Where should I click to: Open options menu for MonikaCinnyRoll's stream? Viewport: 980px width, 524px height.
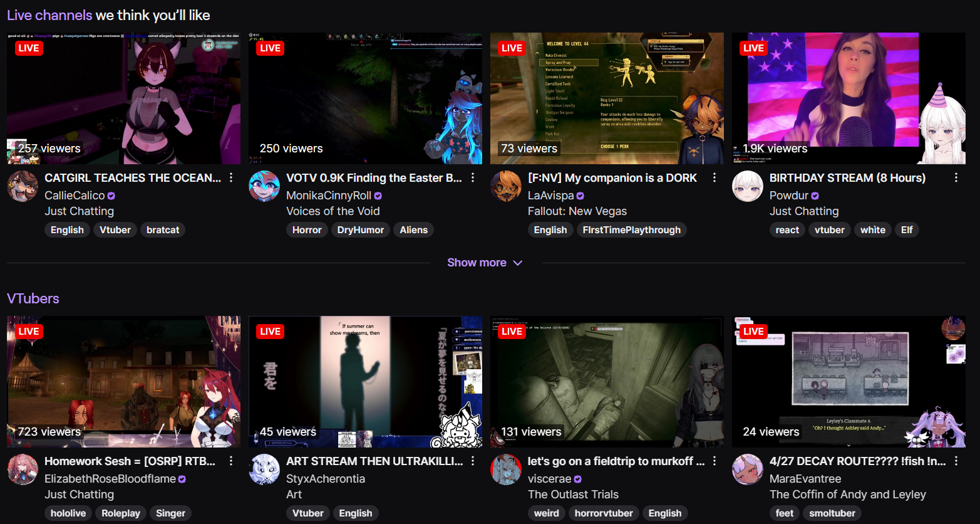pos(473,178)
